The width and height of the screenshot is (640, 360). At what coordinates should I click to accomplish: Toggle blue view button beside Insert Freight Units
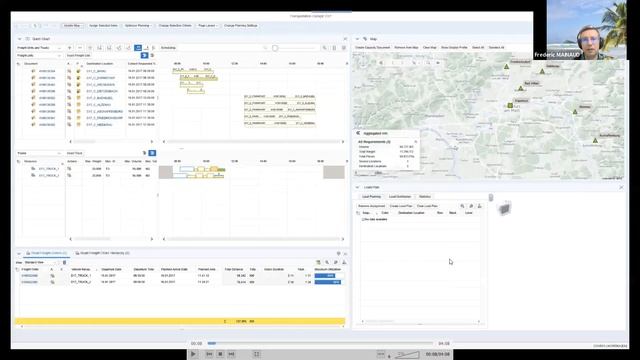(x=144, y=55)
